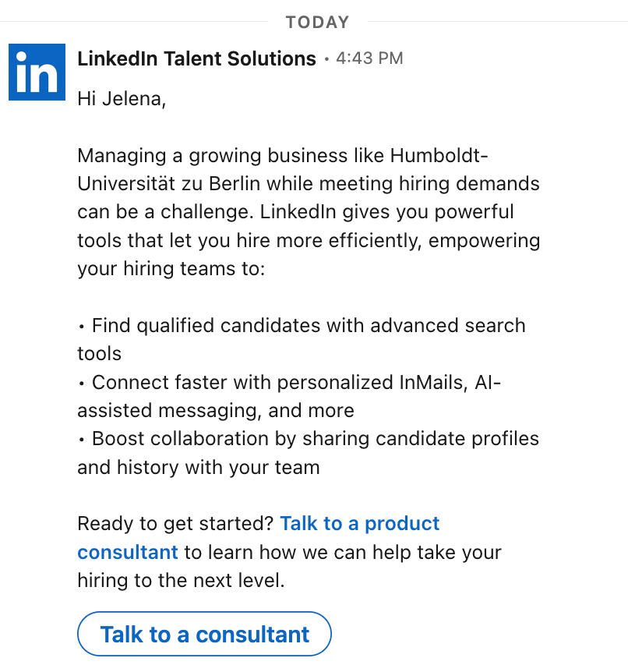This screenshot has width=628, height=672.
Task: Click the "your hiring teams to:" line
Action: coord(171,269)
